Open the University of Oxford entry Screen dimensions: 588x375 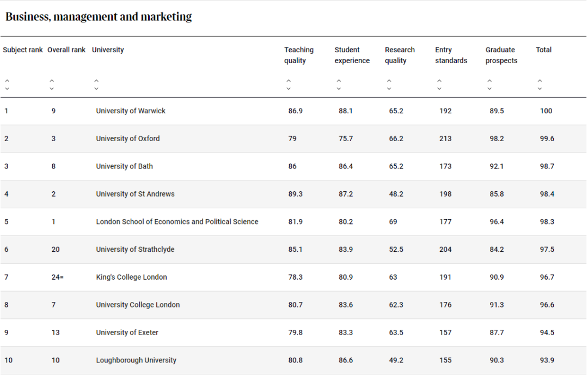click(x=128, y=138)
